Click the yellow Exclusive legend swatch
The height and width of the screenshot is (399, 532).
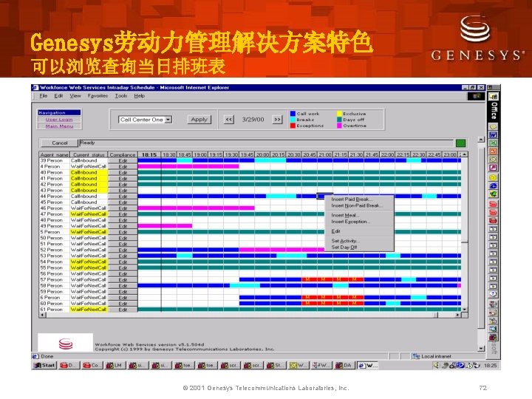coord(339,113)
